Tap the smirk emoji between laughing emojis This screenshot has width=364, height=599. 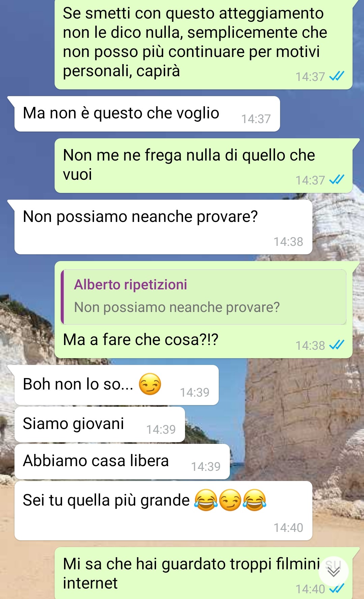(x=230, y=500)
